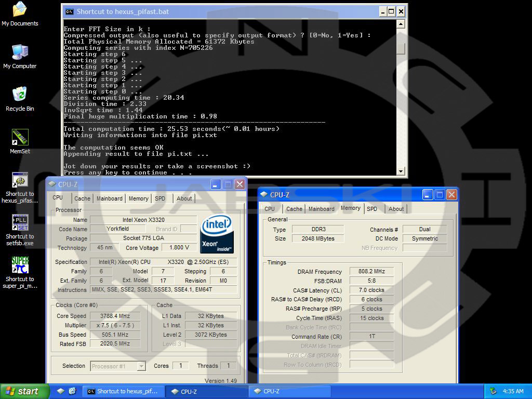Screen dimensions: 532x399
Task: Activate the second CPU-Z taskbar button
Action: (289, 391)
